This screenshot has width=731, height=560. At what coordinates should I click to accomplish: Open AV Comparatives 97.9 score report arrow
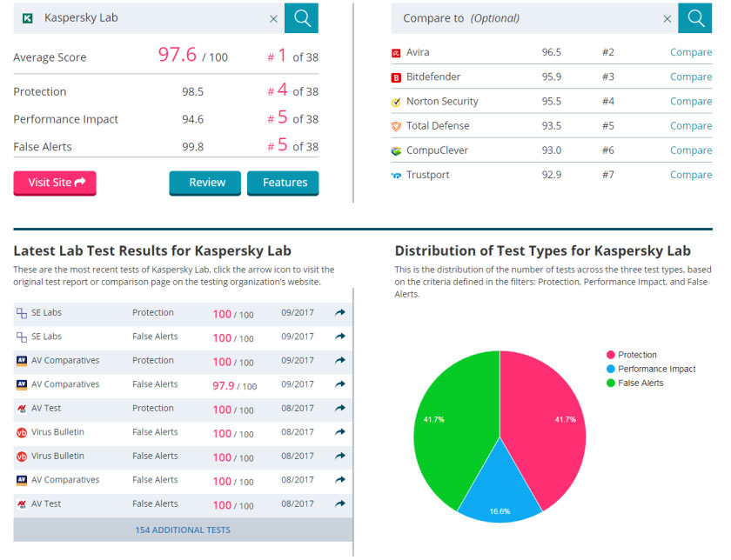pos(340,383)
